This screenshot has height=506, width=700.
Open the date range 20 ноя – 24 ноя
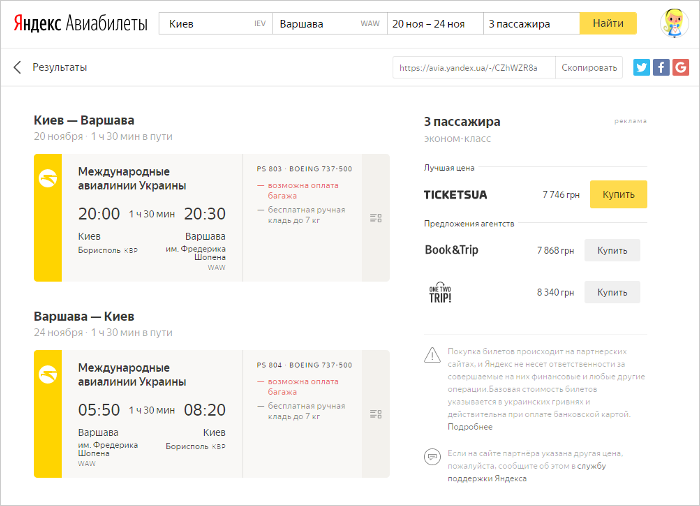(x=435, y=24)
